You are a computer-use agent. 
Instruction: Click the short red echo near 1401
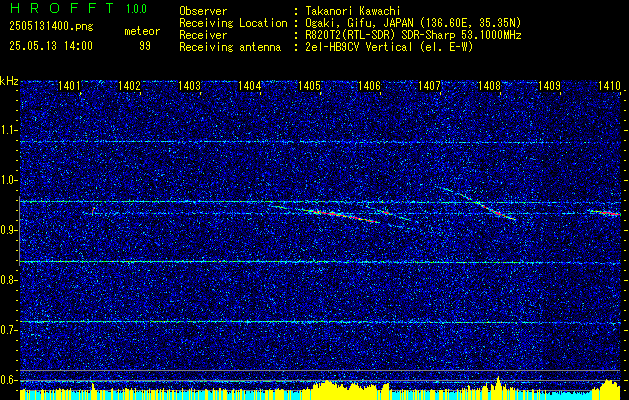93,210
